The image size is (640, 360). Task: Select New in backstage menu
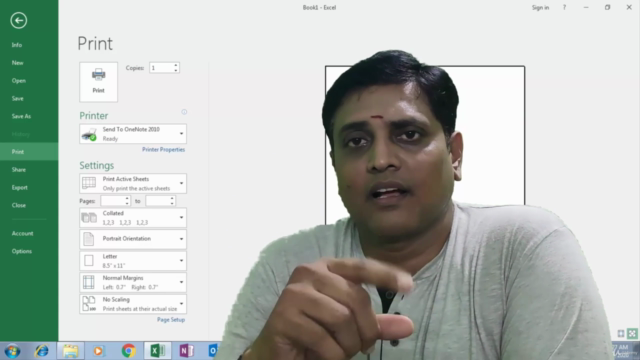[x=18, y=63]
